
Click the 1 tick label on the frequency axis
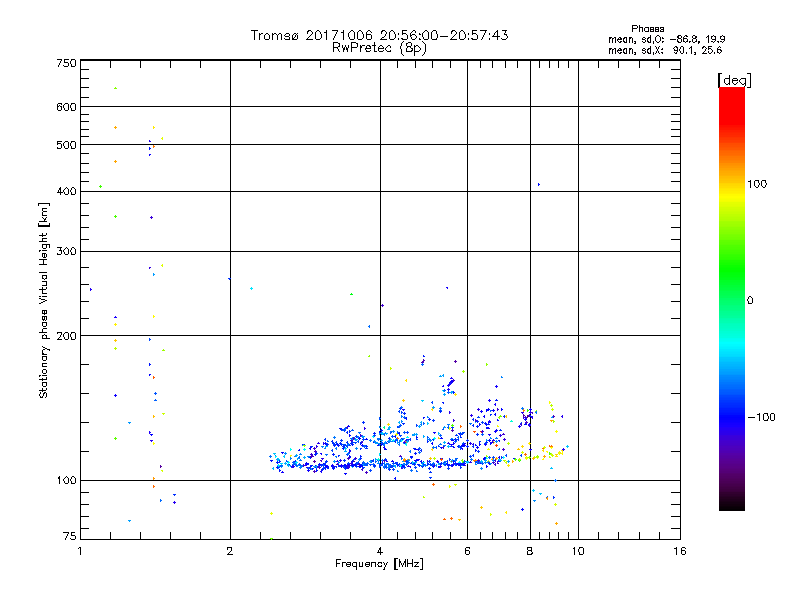click(80, 551)
